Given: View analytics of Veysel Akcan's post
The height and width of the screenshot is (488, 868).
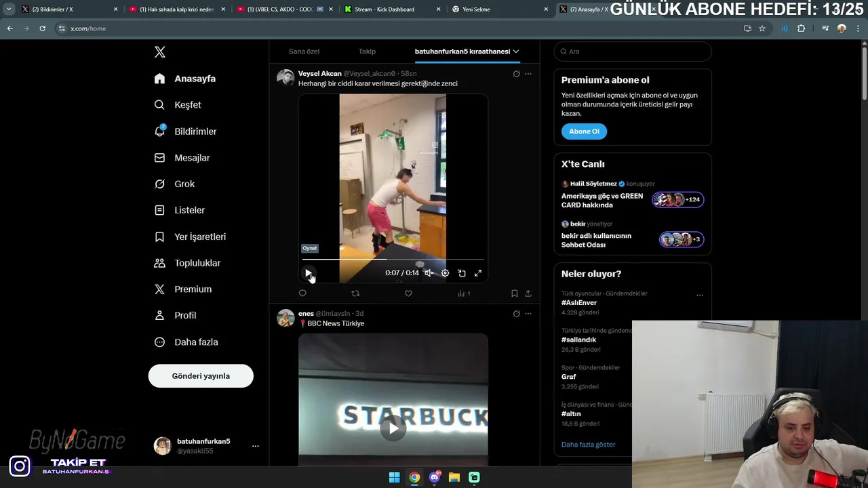Looking at the screenshot, I should click(x=464, y=293).
